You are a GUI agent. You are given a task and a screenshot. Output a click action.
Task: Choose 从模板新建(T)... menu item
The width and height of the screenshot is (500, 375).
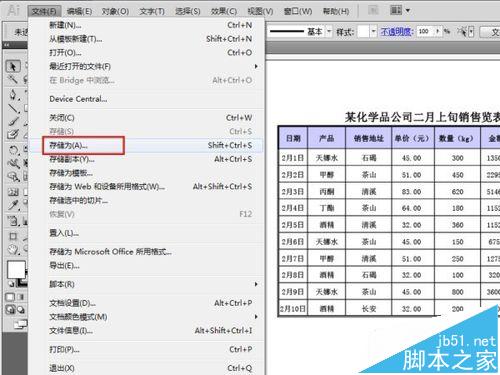click(147, 39)
